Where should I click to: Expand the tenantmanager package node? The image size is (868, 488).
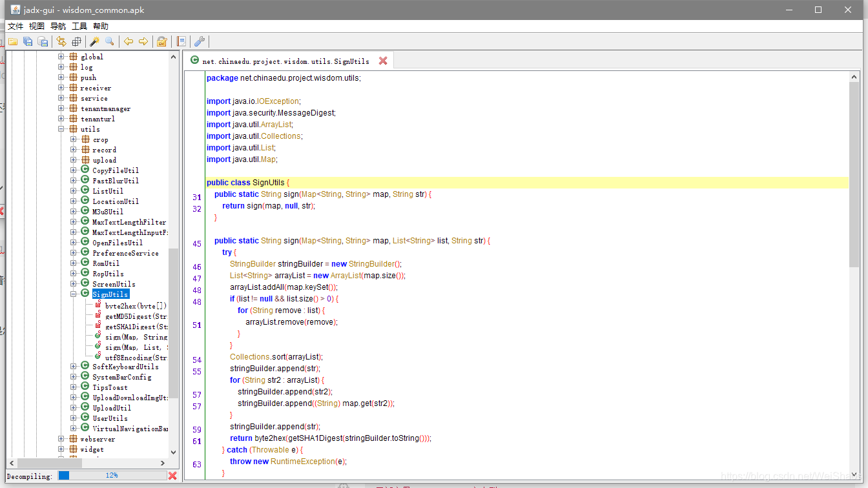coord(61,108)
